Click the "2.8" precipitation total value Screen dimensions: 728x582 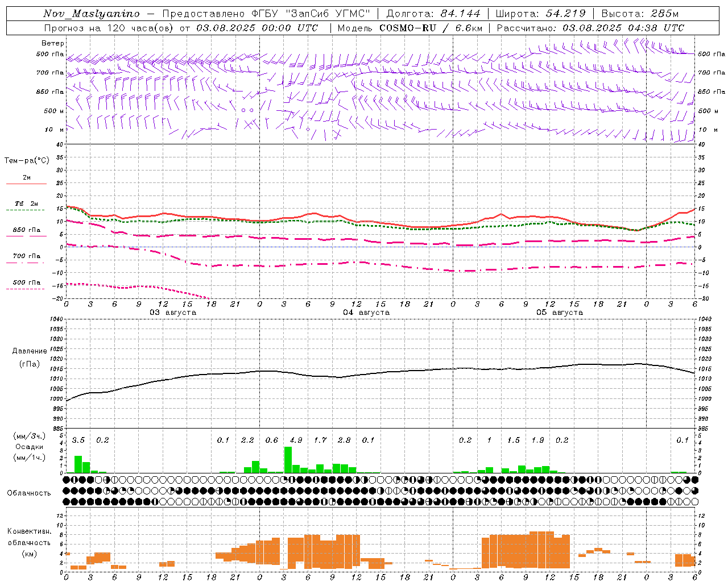344,440
